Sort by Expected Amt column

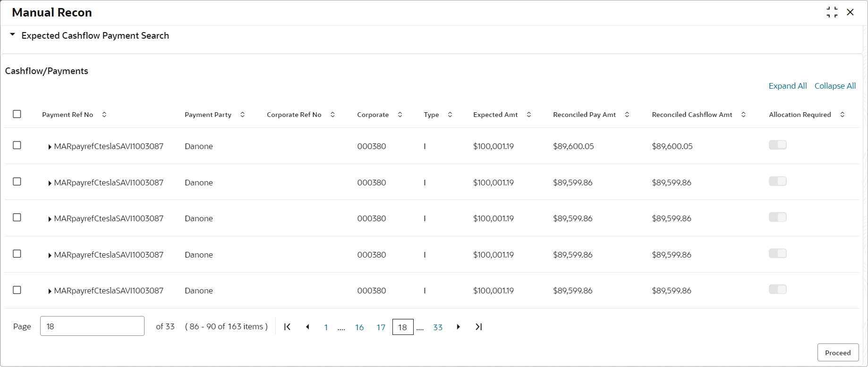pos(529,115)
